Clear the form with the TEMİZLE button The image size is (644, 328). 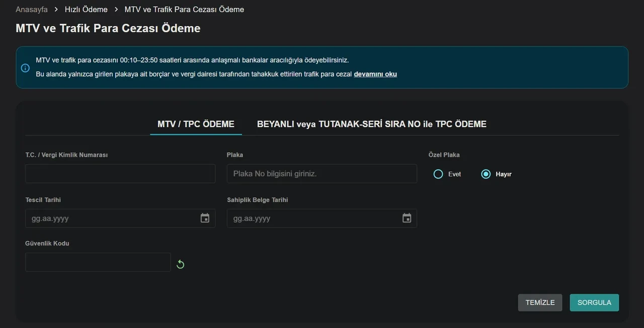coord(540,302)
